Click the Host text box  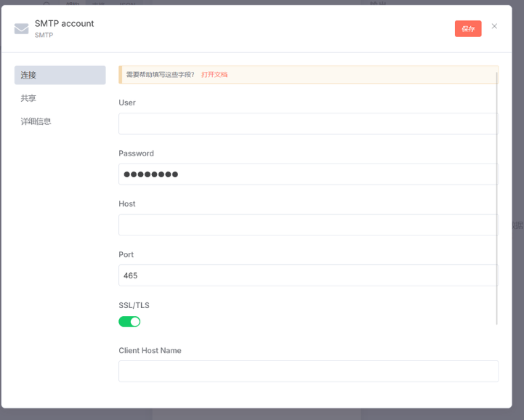point(307,225)
